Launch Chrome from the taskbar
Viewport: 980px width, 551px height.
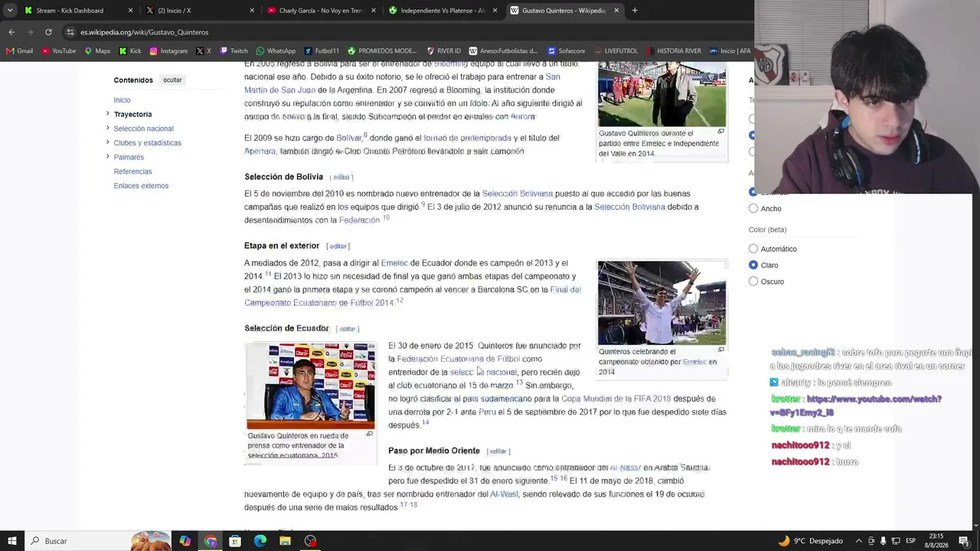[211, 541]
